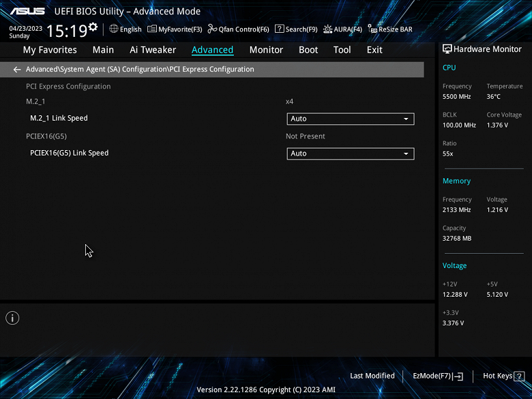Open the PCIEX16(G5) Link Speed dropdown
The height and width of the screenshot is (399, 532).
pos(351,153)
